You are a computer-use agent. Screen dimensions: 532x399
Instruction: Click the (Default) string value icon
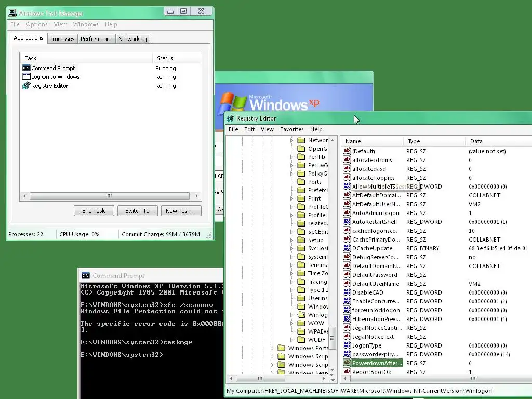347,151
